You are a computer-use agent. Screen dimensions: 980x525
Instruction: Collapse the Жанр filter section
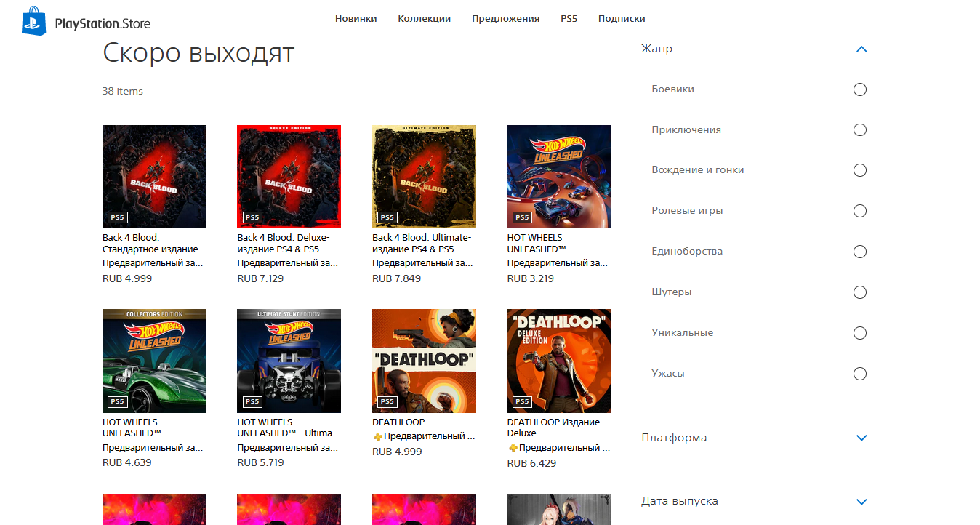coord(862,49)
